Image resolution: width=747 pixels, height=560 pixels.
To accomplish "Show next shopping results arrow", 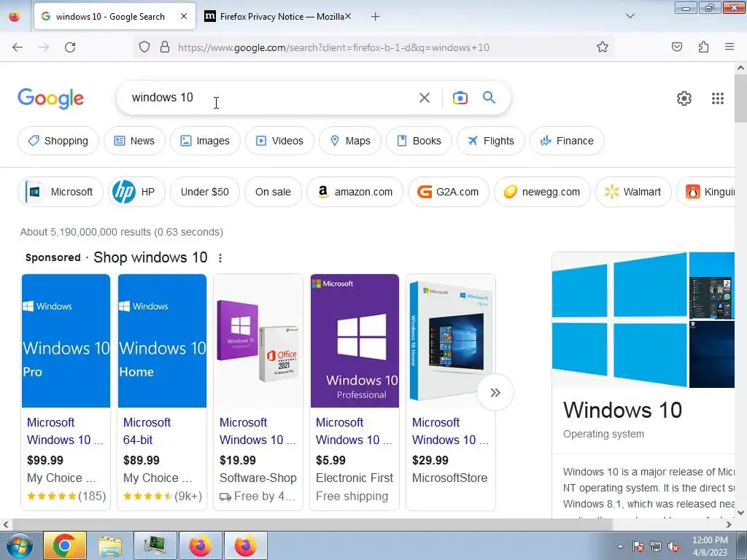I will point(495,392).
